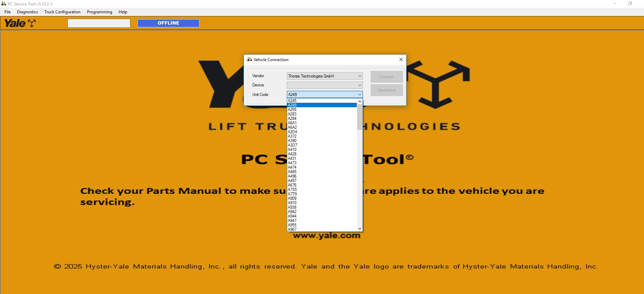Select unit code A967

click(322, 229)
